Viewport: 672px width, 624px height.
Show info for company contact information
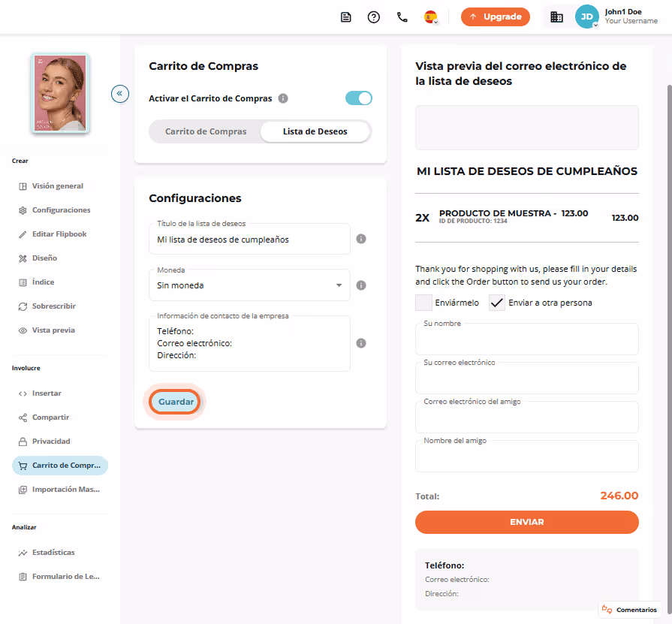[x=361, y=343]
